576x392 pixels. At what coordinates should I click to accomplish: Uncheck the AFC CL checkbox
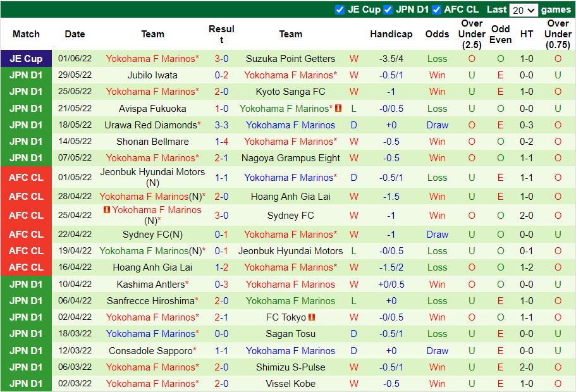pos(436,10)
